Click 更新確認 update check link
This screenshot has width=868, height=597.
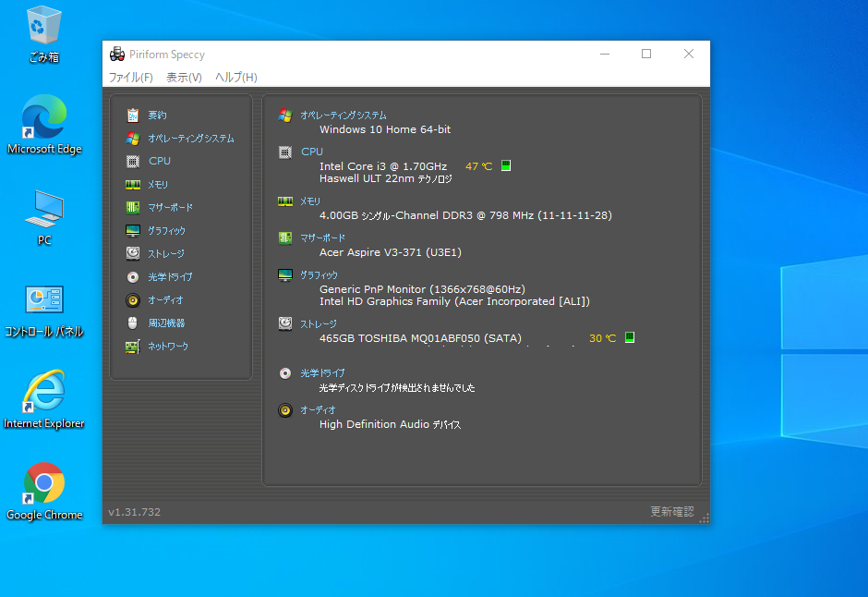(x=671, y=512)
